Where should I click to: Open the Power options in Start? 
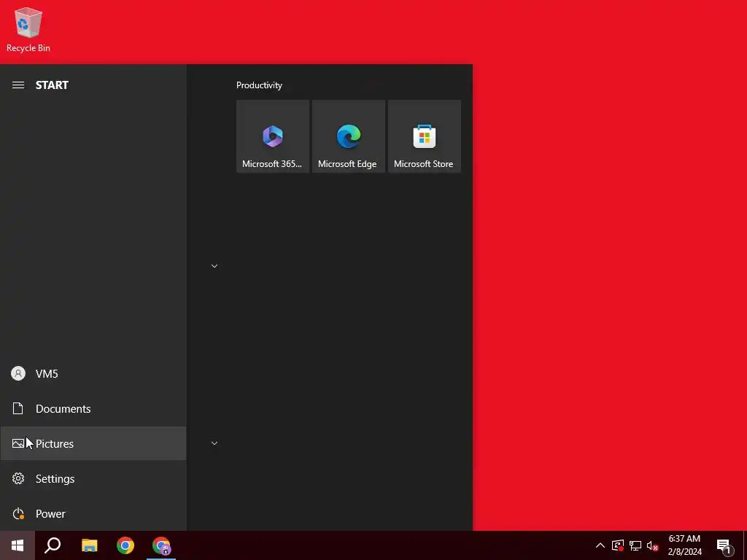pos(93,514)
